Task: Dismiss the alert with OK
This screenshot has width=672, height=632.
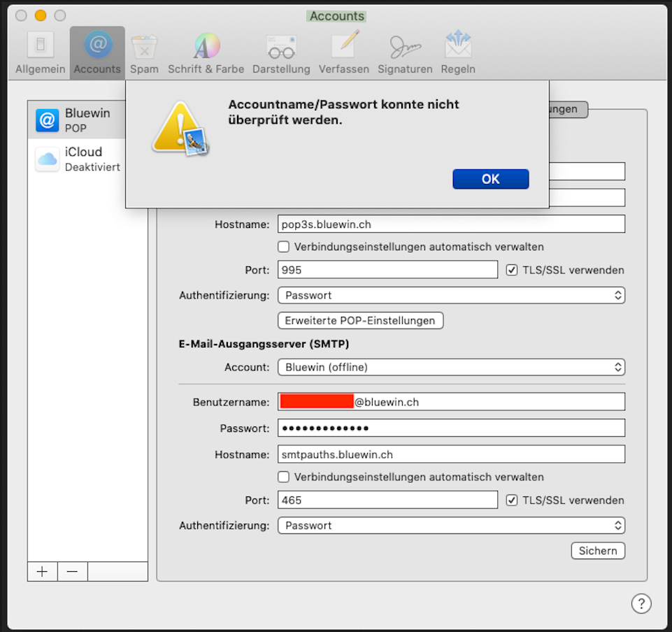Action: tap(490, 179)
